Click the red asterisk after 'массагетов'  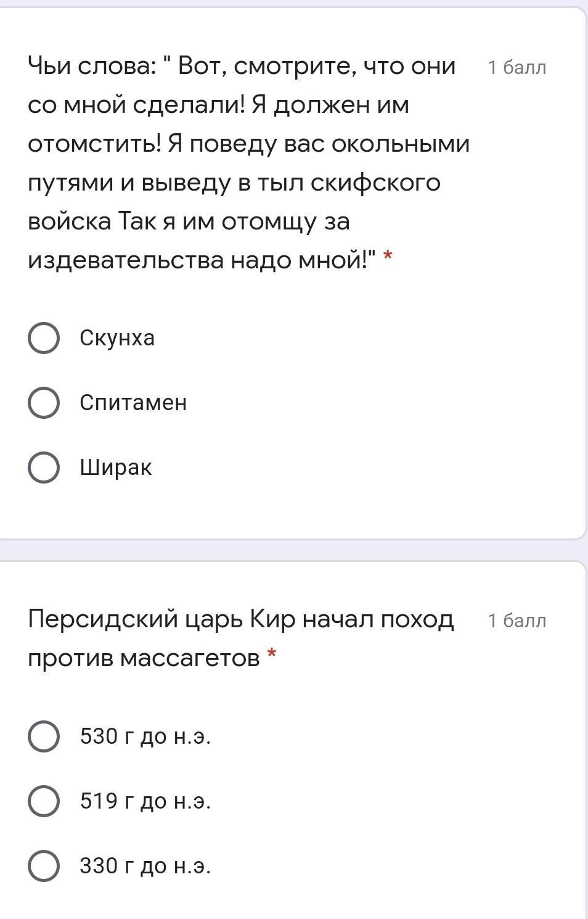tap(272, 654)
